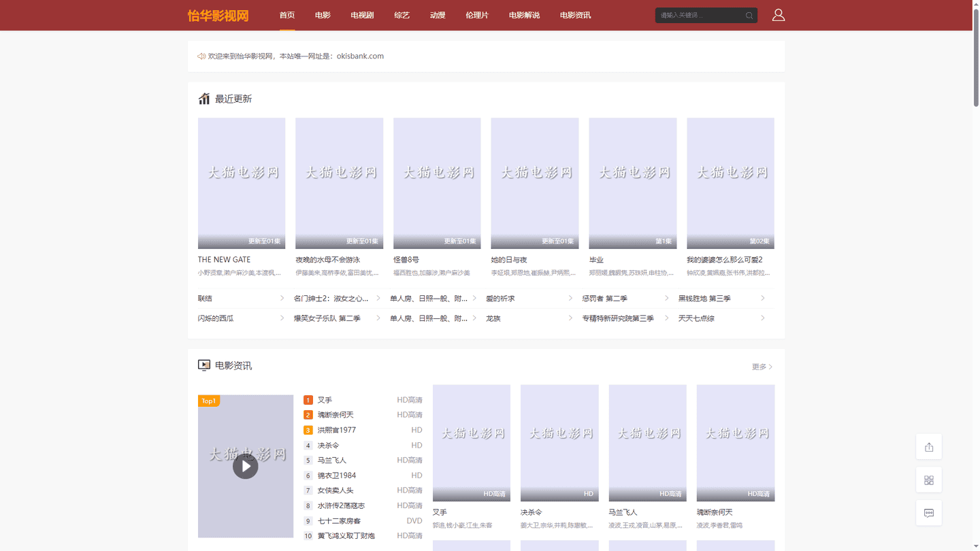Click the 怡华影视网 site logo

tap(218, 16)
